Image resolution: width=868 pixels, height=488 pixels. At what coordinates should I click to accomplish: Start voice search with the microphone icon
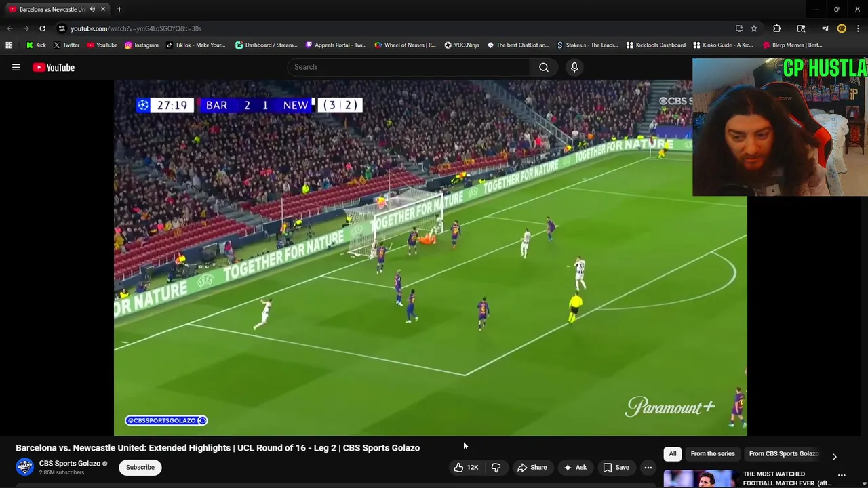pyautogui.click(x=574, y=67)
